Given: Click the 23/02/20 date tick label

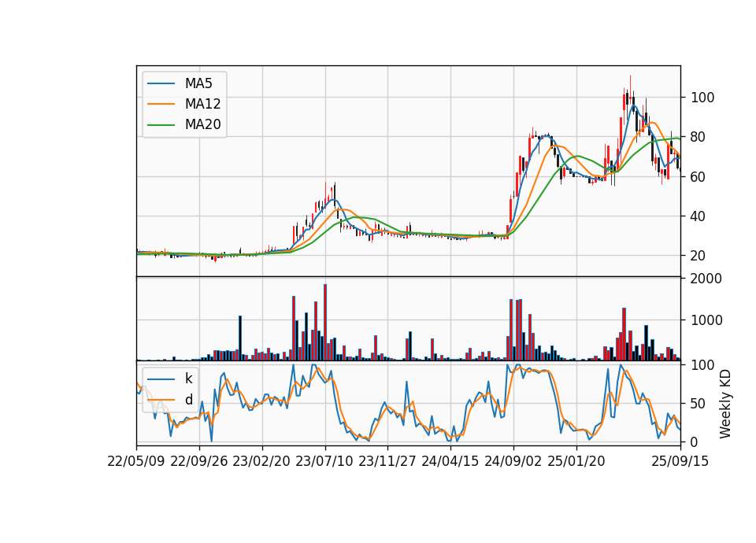Looking at the screenshot, I should pyautogui.click(x=261, y=461).
